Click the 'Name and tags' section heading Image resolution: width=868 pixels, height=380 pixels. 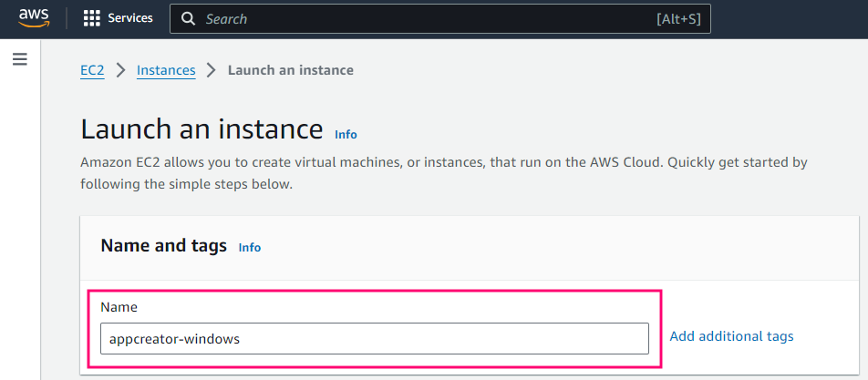(x=163, y=245)
